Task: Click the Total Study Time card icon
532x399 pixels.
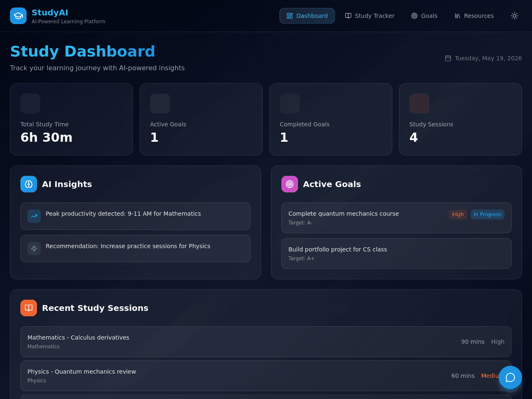Action: point(30,103)
